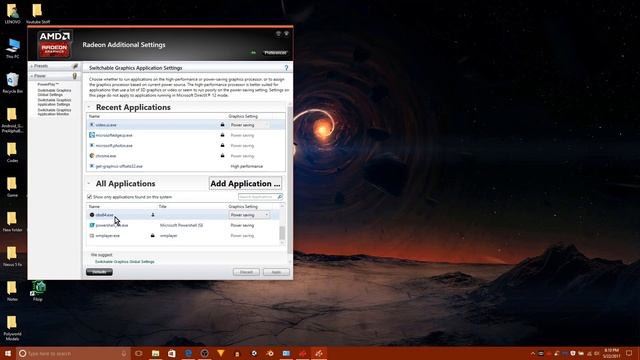Click the magnifier icon in the search box
640x360 pixels.
tap(280, 197)
